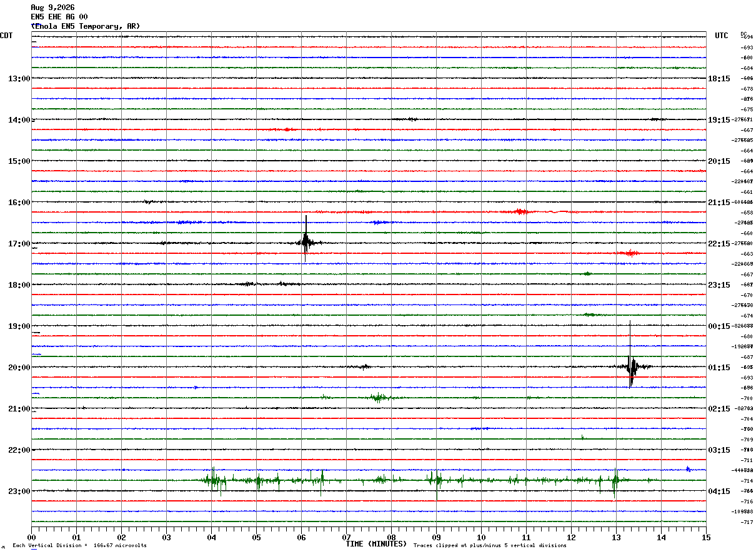Click the large black spike near minute 6
This screenshot has height=554, width=756.
click(x=306, y=239)
